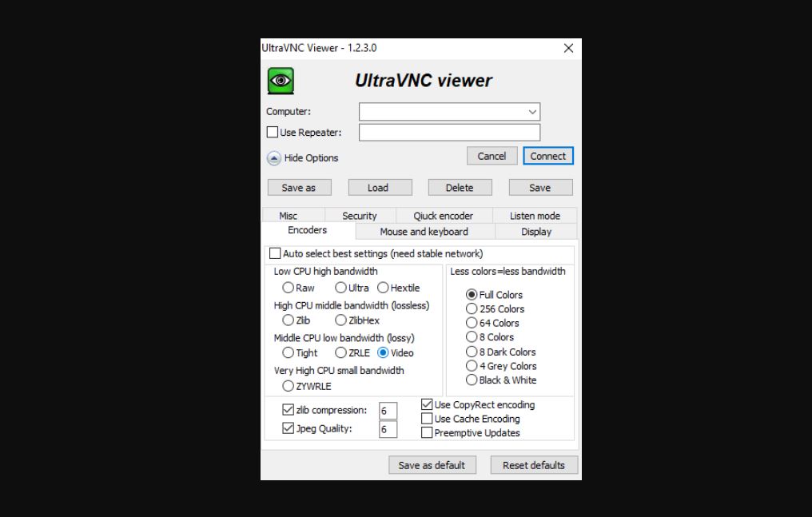
Task: Click Save as default
Action: 432,464
